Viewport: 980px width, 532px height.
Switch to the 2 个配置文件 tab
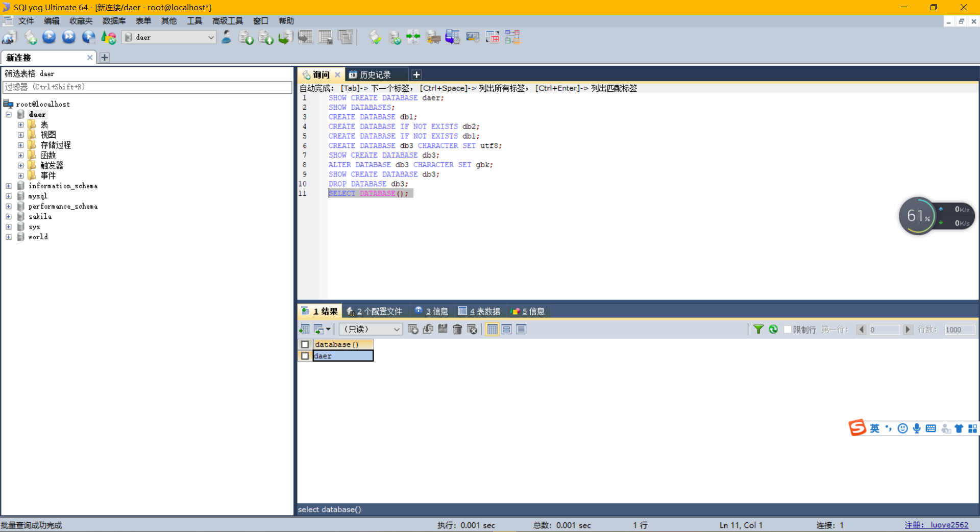click(375, 311)
